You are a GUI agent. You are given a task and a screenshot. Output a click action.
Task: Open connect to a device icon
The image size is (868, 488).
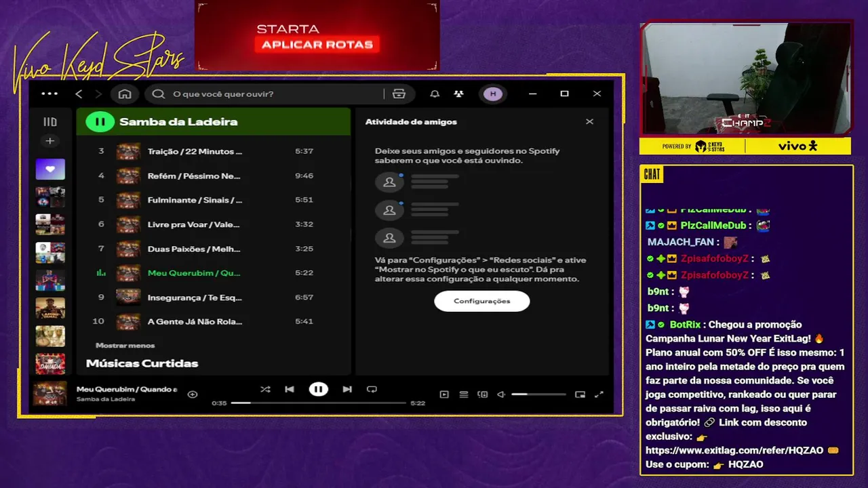(483, 394)
